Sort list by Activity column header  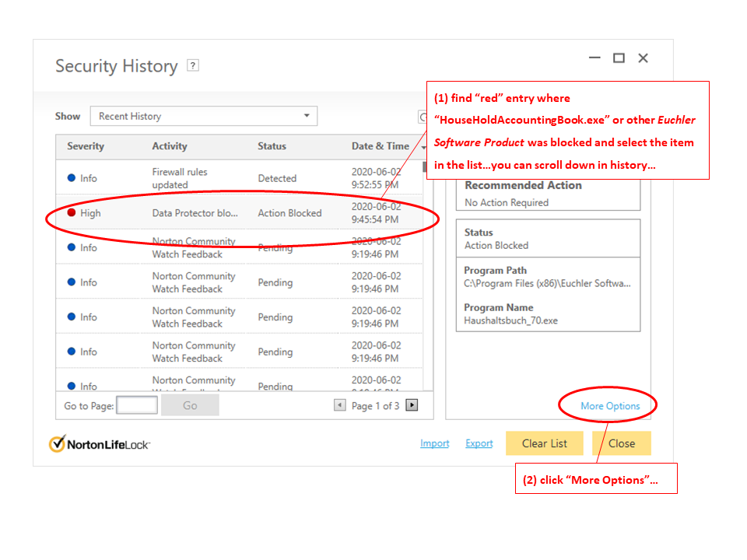[x=170, y=146]
